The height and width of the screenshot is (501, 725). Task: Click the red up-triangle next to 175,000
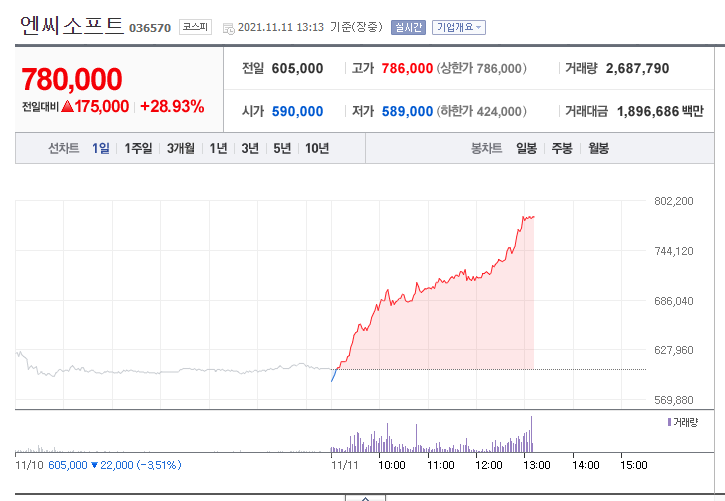click(x=67, y=106)
